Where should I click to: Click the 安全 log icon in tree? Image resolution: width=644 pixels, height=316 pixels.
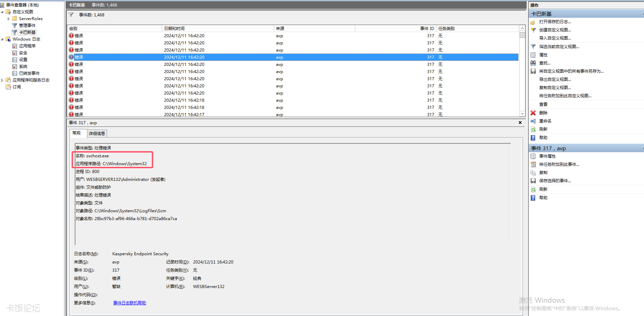click(15, 53)
